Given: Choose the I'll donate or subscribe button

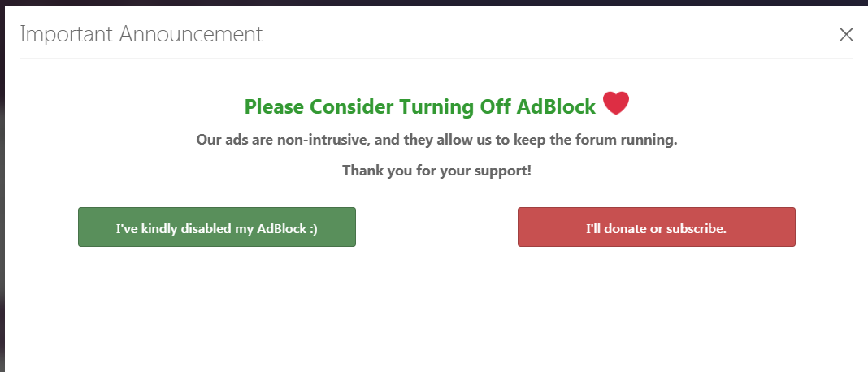Looking at the screenshot, I should [656, 227].
